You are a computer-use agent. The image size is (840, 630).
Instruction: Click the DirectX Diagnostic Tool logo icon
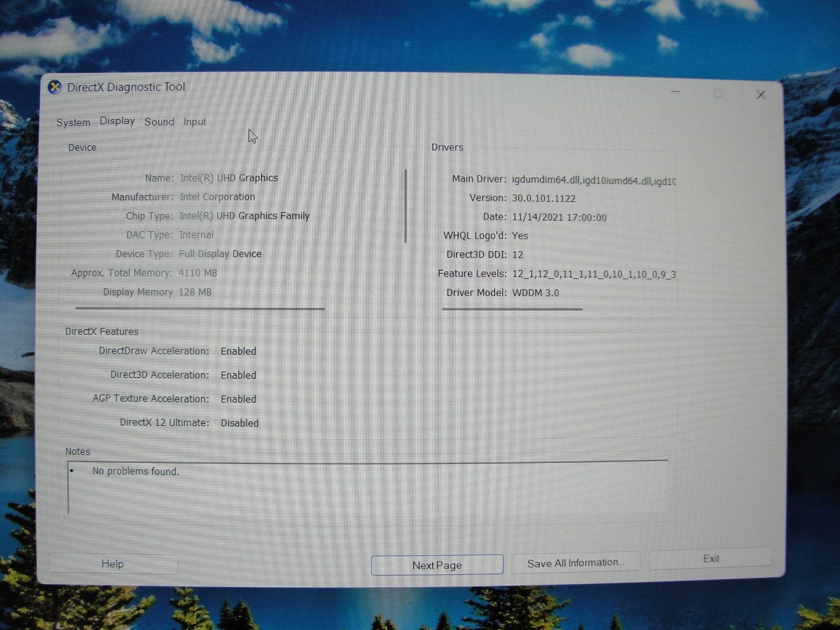[55, 87]
